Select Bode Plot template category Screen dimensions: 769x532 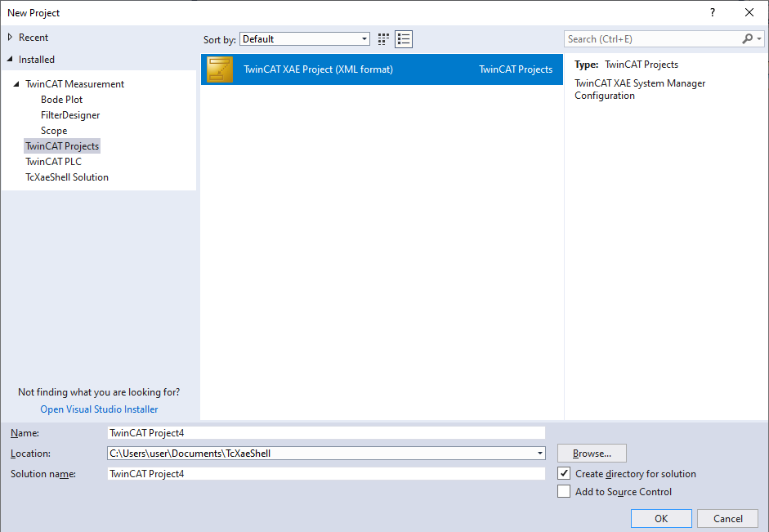[x=62, y=100]
